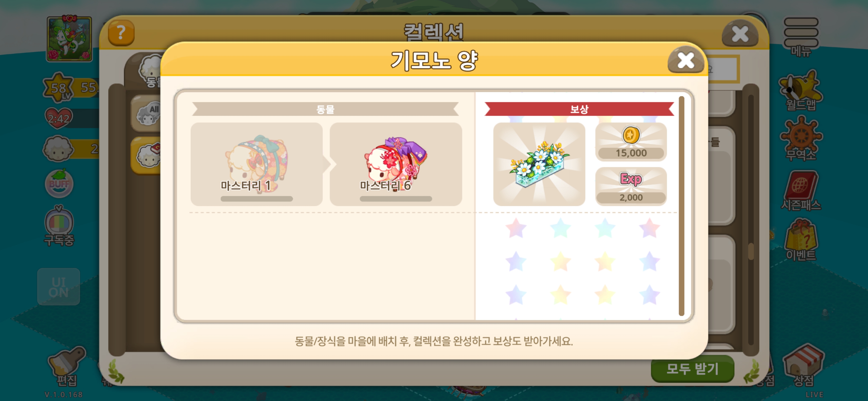Select the 마스터리 1 kimono sheep card
Viewport: 868px width, 401px height.
[x=257, y=164]
